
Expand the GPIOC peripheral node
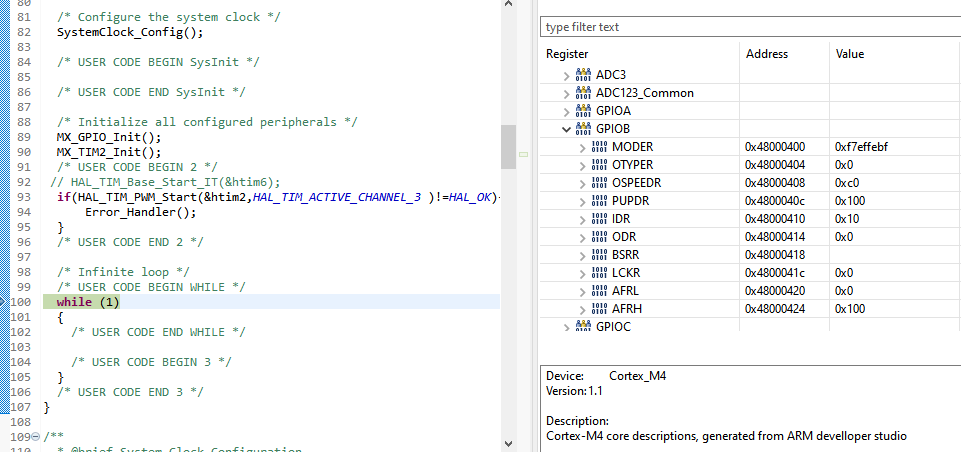point(566,327)
